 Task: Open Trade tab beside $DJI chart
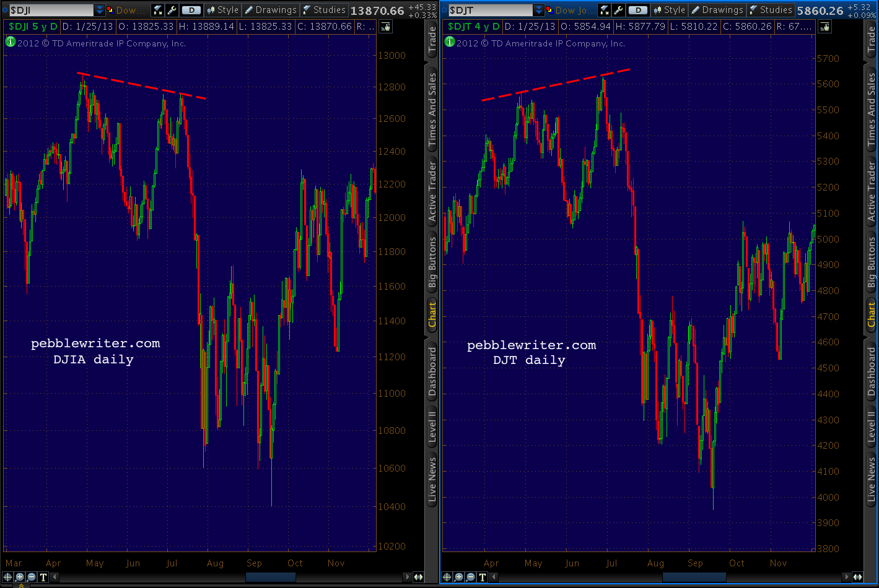pos(432,40)
